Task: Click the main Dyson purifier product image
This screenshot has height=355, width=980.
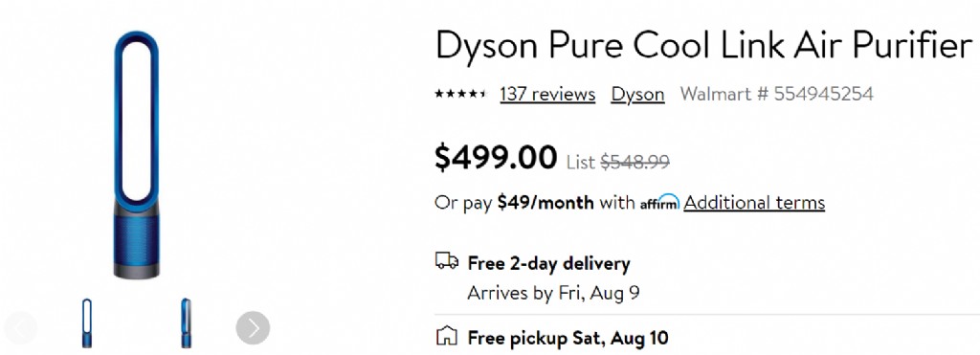Action: coord(136,154)
